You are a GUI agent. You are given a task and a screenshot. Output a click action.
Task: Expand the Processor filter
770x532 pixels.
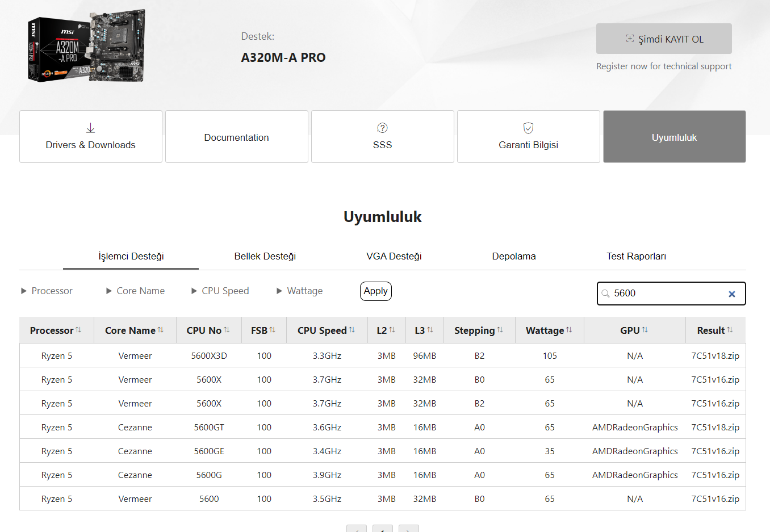[47, 291]
